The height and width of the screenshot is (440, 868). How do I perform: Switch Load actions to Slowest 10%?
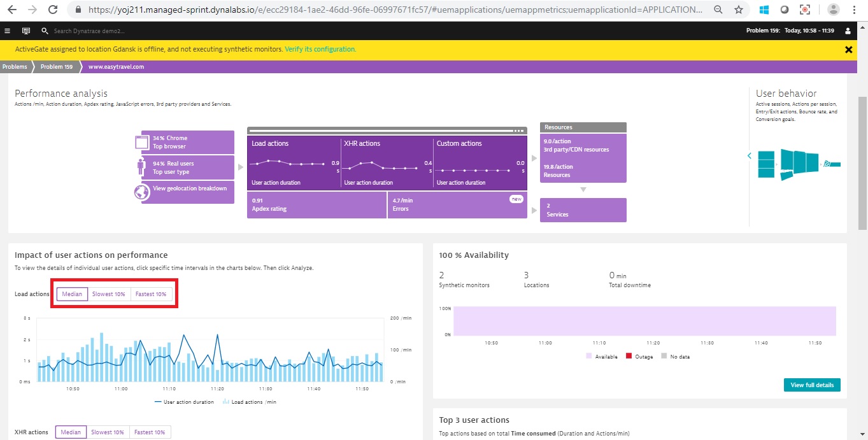click(109, 294)
